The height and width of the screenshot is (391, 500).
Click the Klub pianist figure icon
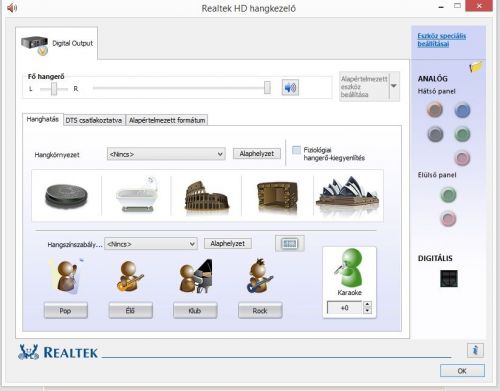point(195,276)
